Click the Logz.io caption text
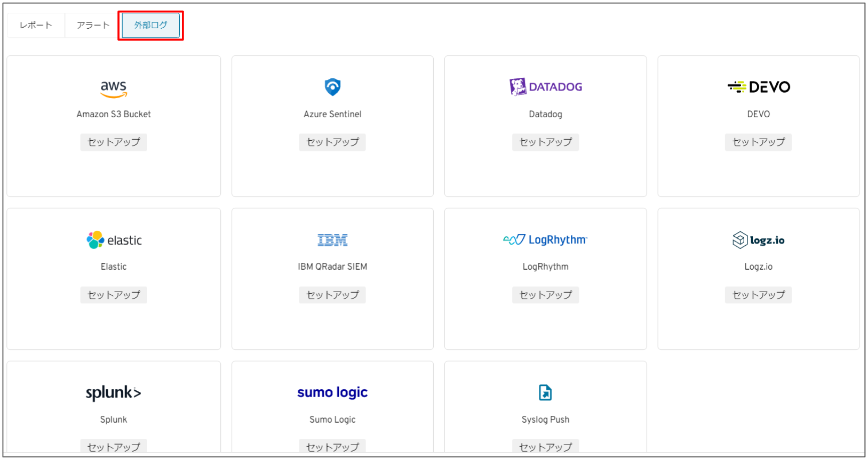868x459 pixels. 758,267
